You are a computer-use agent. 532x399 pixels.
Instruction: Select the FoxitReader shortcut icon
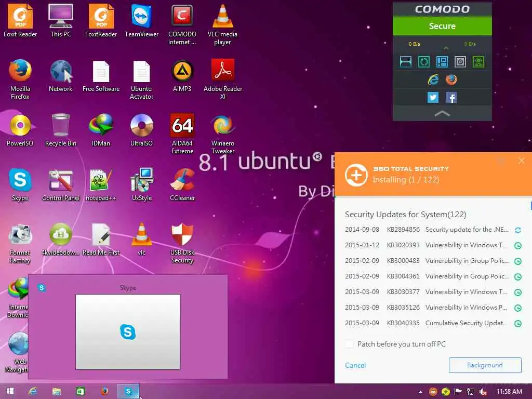(x=101, y=20)
